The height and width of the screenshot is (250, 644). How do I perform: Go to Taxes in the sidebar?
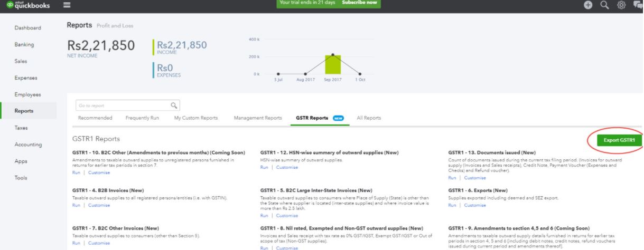tap(22, 128)
